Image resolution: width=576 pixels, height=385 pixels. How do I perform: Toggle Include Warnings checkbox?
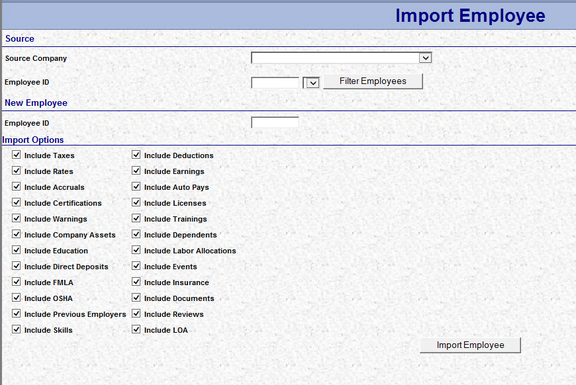coord(16,218)
